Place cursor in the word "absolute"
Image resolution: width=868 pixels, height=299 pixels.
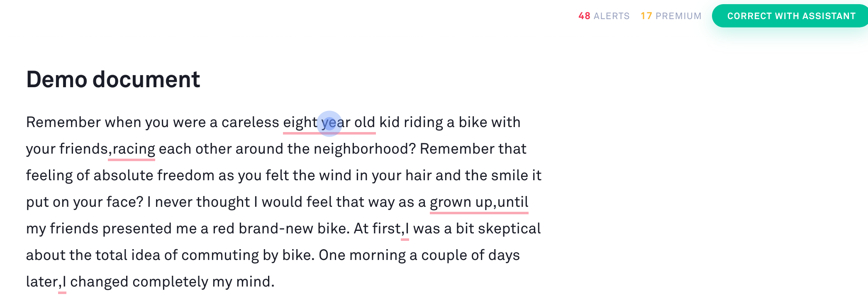123,176
